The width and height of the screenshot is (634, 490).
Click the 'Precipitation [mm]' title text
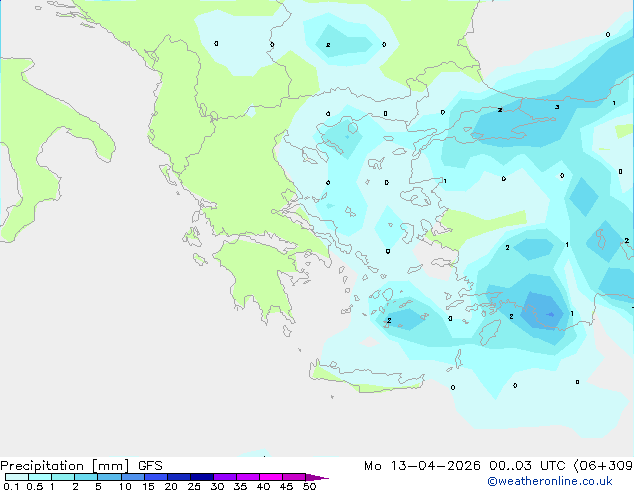65,466
